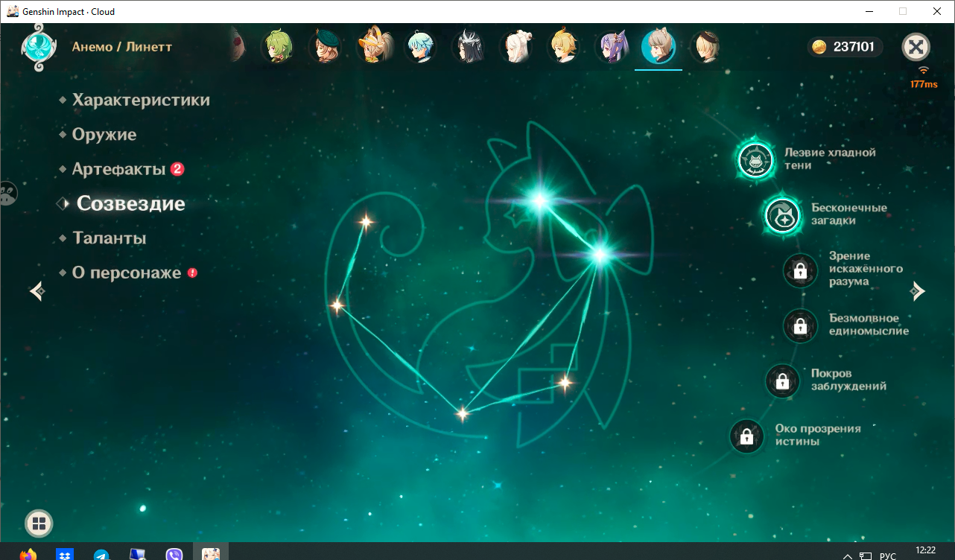Open Viber from the taskbar
The width and height of the screenshot is (955, 560).
pyautogui.click(x=174, y=554)
